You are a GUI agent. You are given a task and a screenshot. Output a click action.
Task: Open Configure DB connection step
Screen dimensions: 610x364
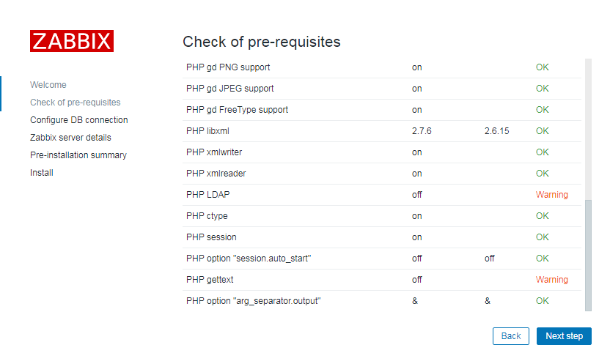click(79, 120)
